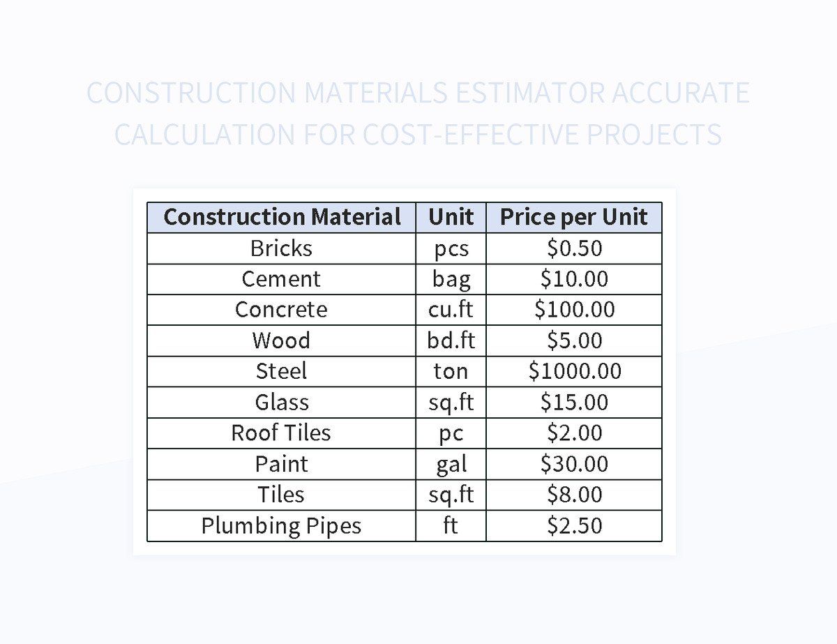Click the $2.50 price cell
This screenshot has width=837, height=644.
click(573, 525)
